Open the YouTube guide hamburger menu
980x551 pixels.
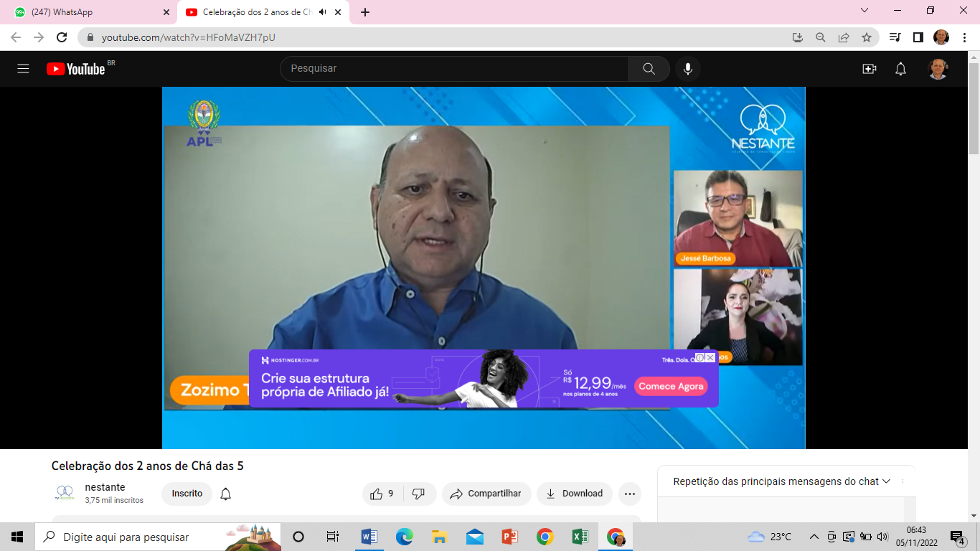pos(23,69)
